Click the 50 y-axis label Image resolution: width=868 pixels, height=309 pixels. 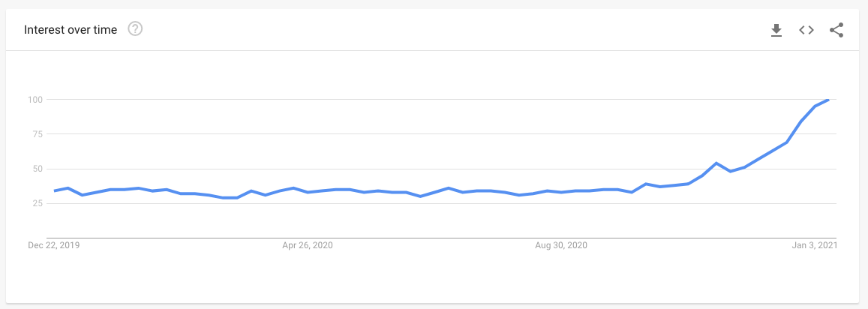coord(38,169)
